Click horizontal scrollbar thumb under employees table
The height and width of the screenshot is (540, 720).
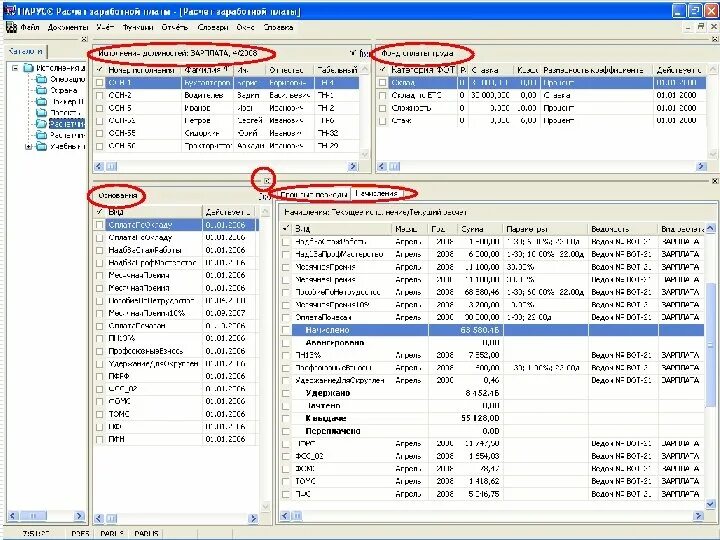112,166
